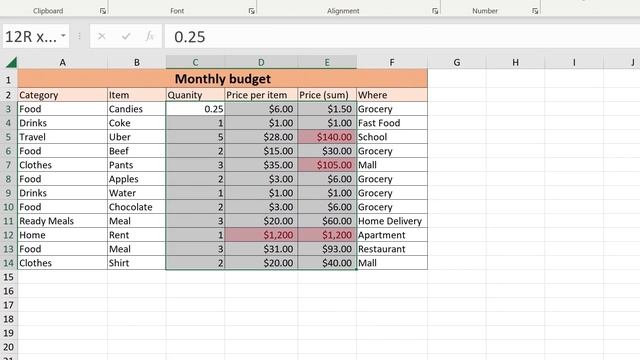Click inside the Name Box field
The image size is (640, 360).
[x=31, y=36]
